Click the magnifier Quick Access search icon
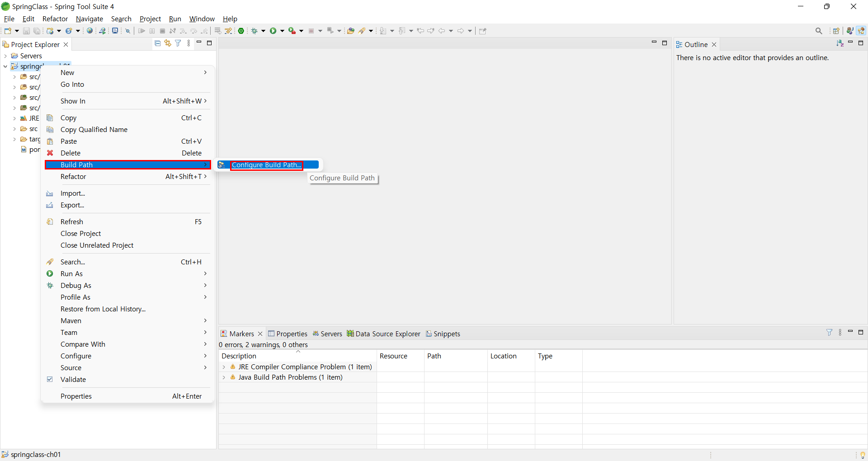Screen dimensions: 868x461 [819, 31]
